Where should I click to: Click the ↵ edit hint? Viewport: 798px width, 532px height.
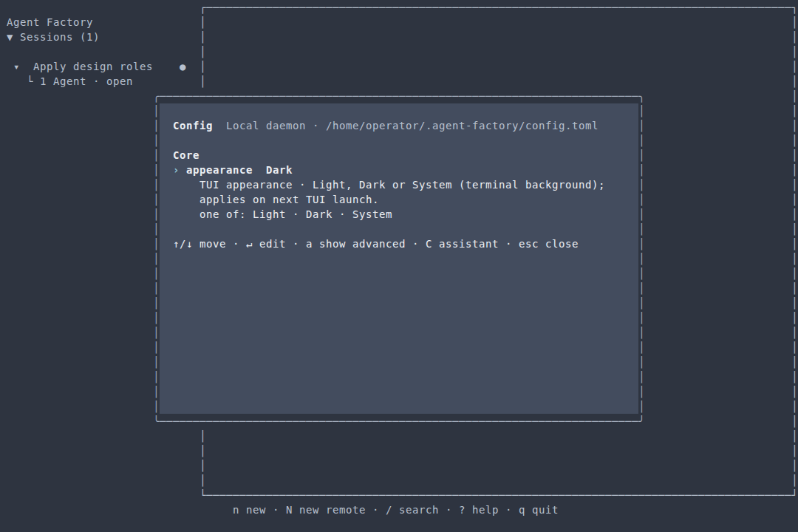tap(266, 244)
